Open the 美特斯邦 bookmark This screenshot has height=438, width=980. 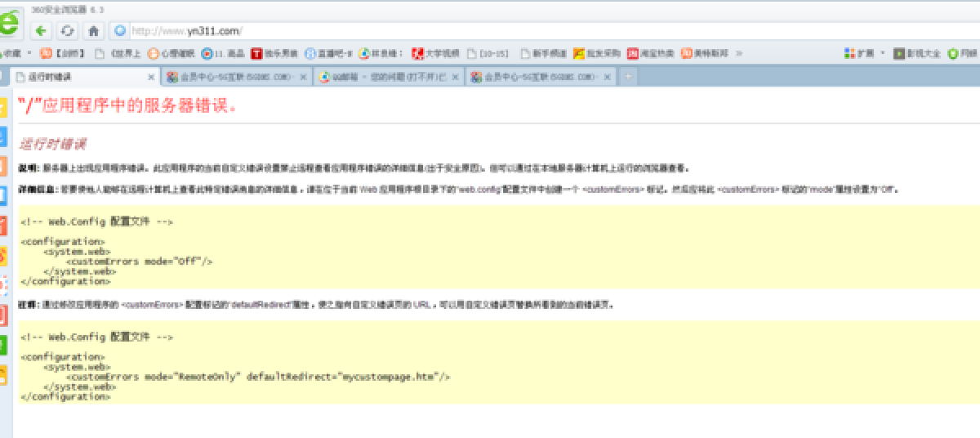coord(705,53)
